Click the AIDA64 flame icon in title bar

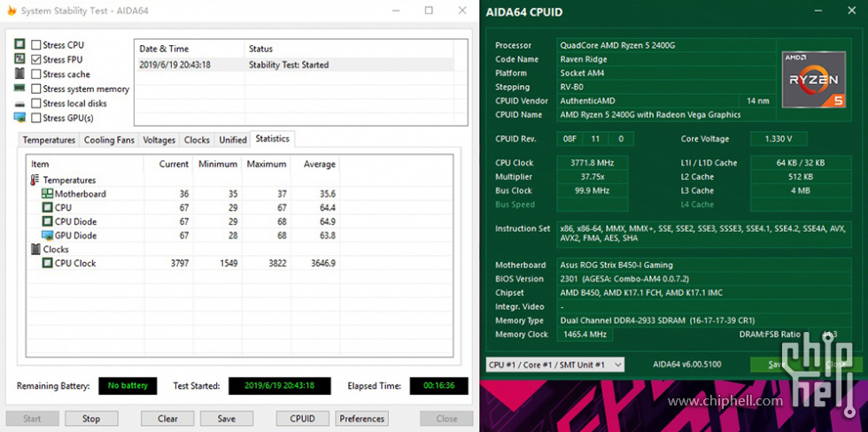click(x=12, y=11)
